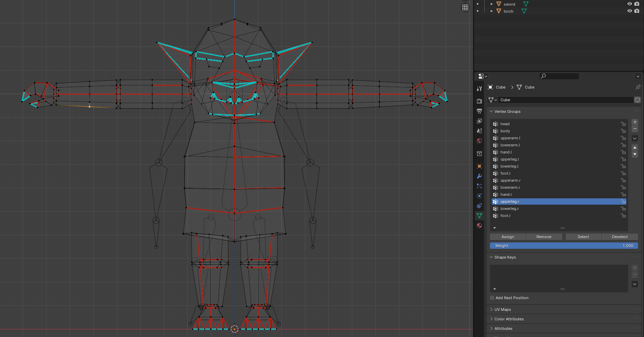The height and width of the screenshot is (337, 644).
Task: Expand the UV Maps panel
Action: (491, 309)
